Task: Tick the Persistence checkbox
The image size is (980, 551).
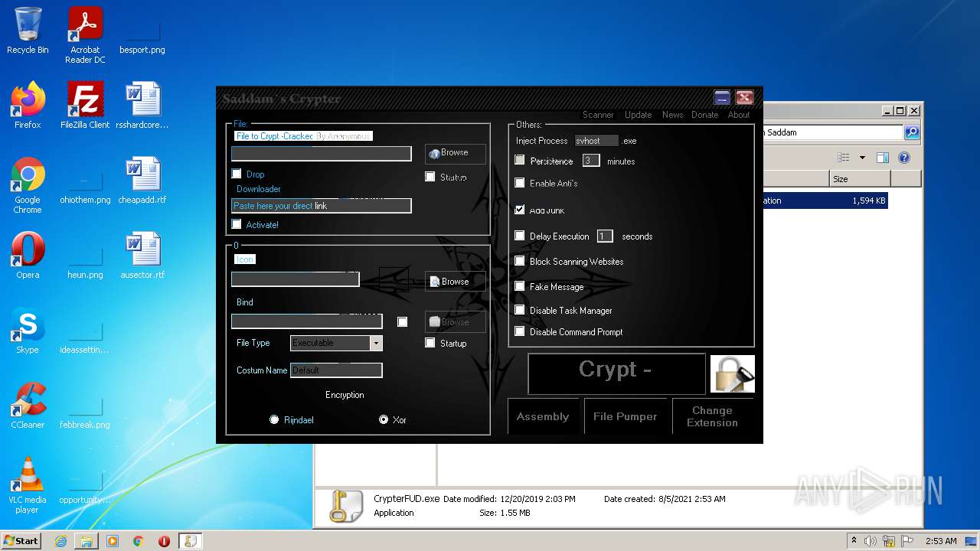Action: pos(520,161)
